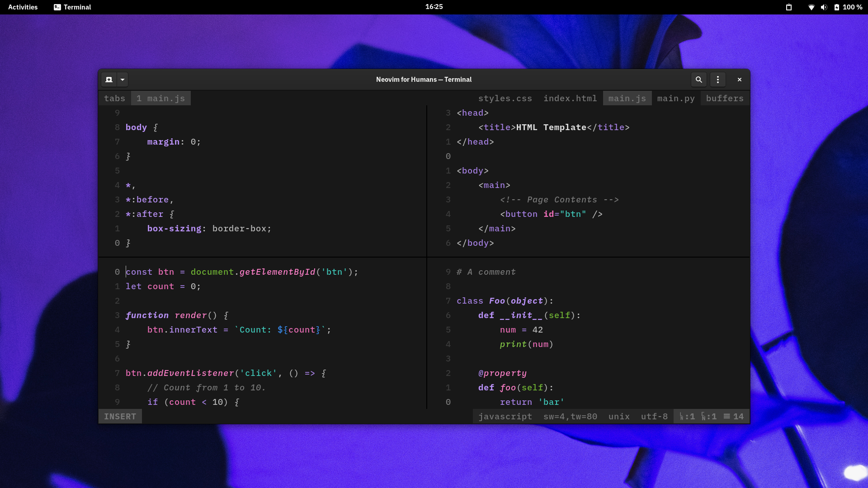Click the terminal search icon
This screenshot has height=488, width=868.
coord(698,80)
